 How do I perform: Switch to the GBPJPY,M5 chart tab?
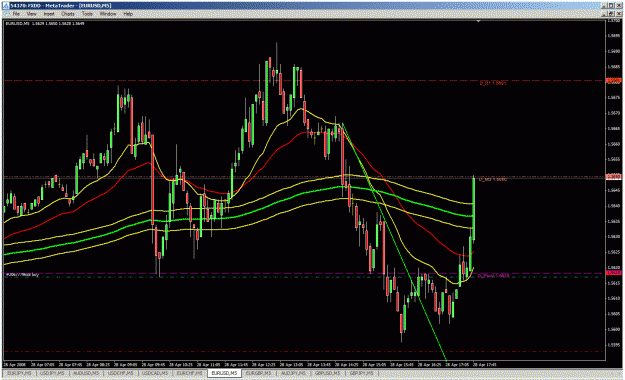[362, 373]
